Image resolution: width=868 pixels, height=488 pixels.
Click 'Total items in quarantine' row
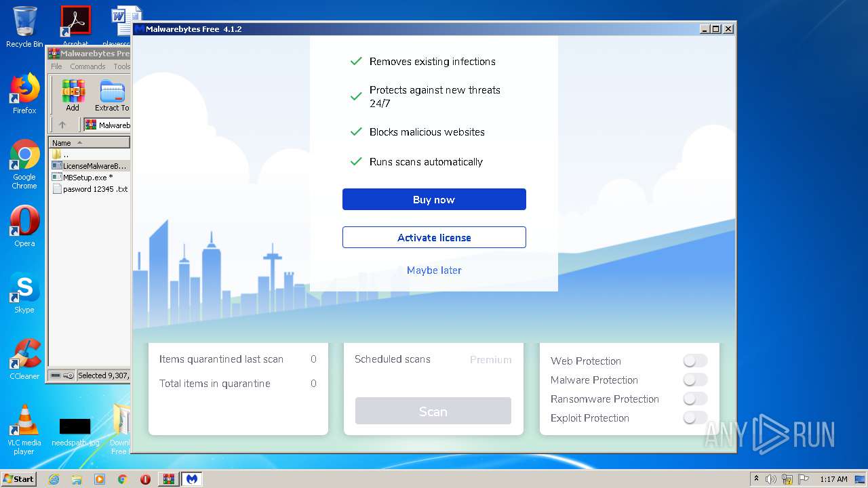coord(238,384)
